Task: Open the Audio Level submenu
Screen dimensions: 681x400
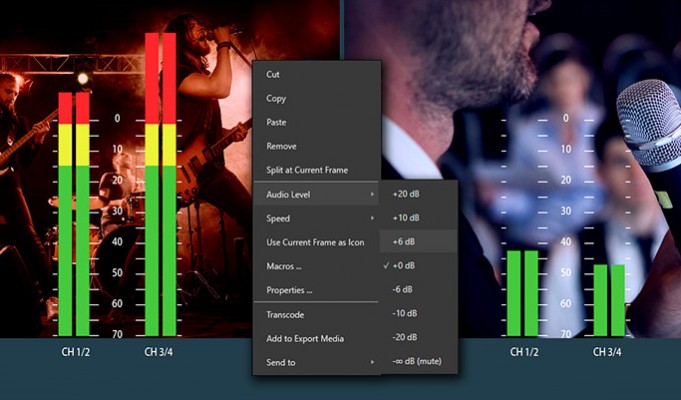Action: [317, 194]
